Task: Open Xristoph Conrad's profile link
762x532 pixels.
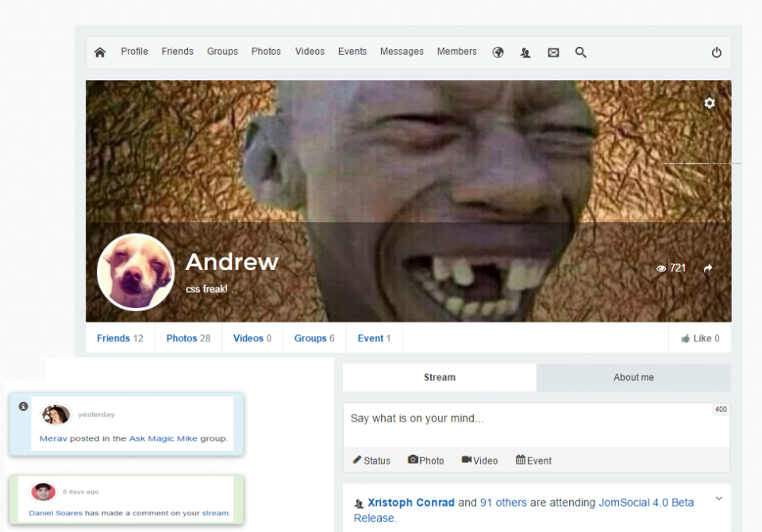Action: click(410, 503)
